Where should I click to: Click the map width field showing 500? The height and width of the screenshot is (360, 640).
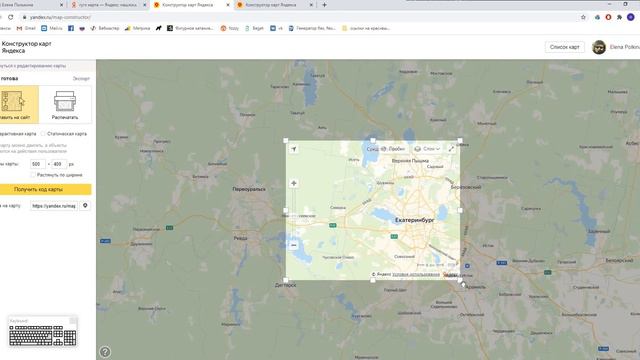point(37,164)
